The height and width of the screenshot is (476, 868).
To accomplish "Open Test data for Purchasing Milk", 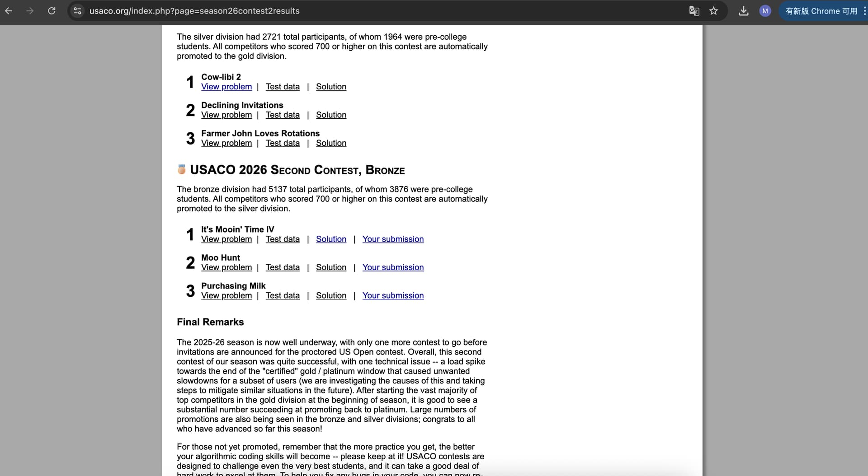I will point(283,296).
